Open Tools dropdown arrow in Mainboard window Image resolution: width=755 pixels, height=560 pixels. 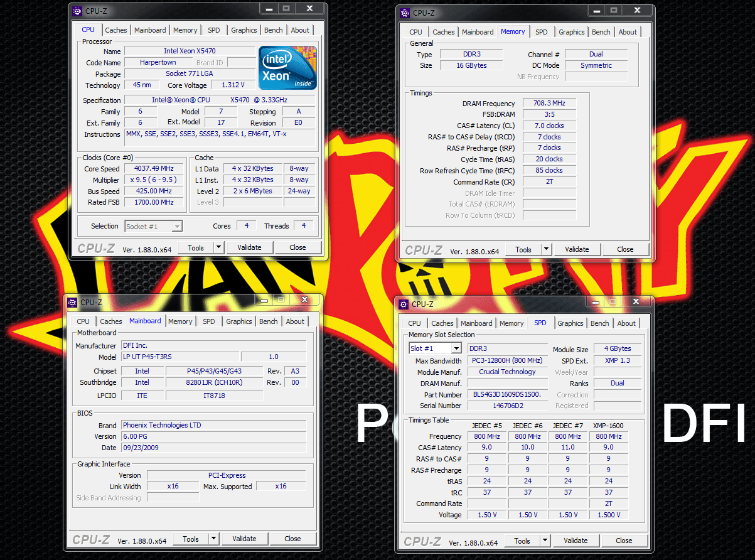pyautogui.click(x=213, y=539)
